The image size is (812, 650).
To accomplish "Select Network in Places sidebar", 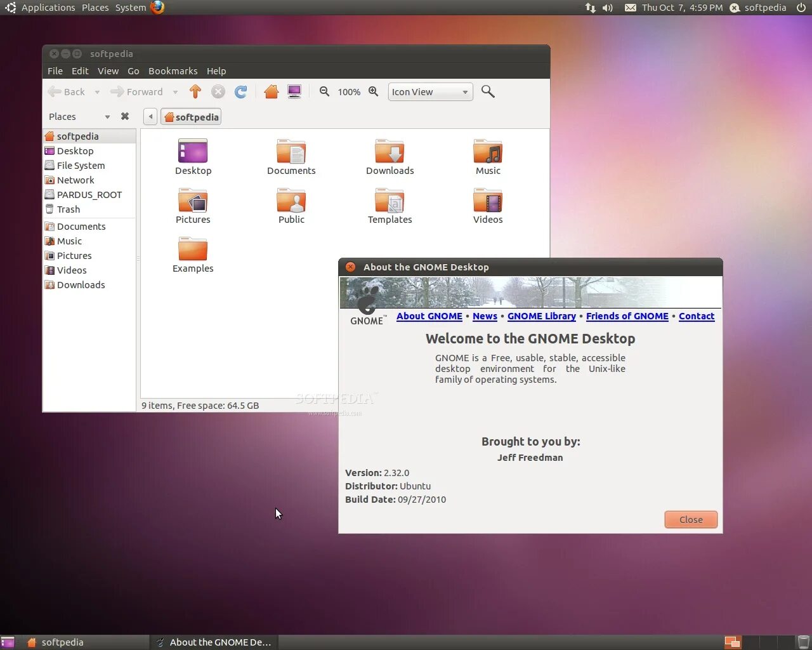I will tap(89, 180).
